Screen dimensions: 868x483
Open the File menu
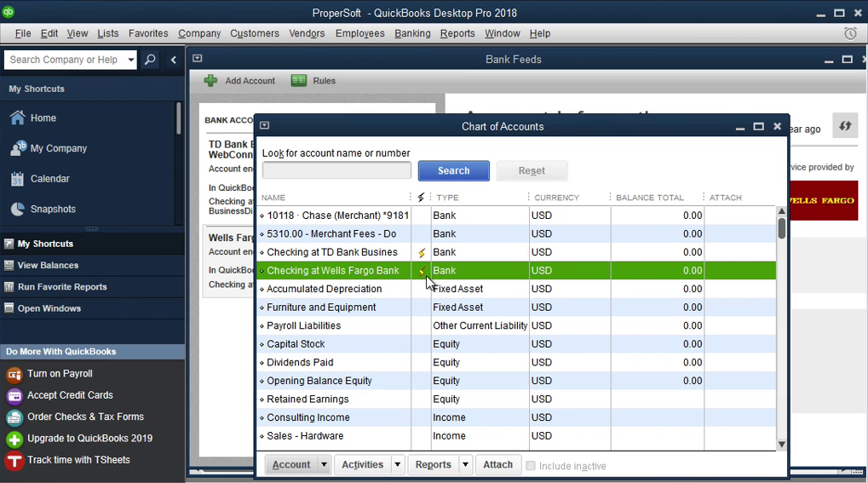[23, 33]
